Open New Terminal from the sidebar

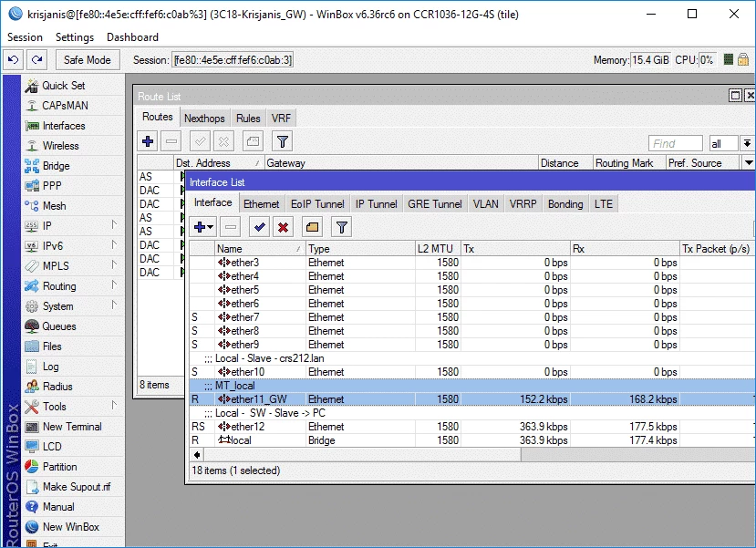(x=72, y=427)
